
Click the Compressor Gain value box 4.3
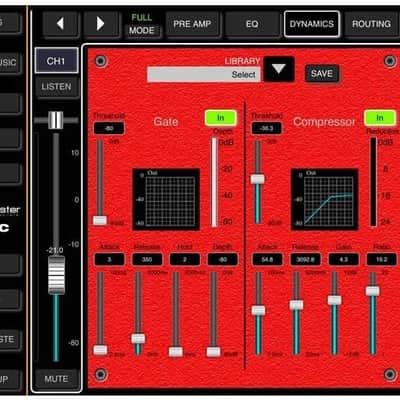343,259
